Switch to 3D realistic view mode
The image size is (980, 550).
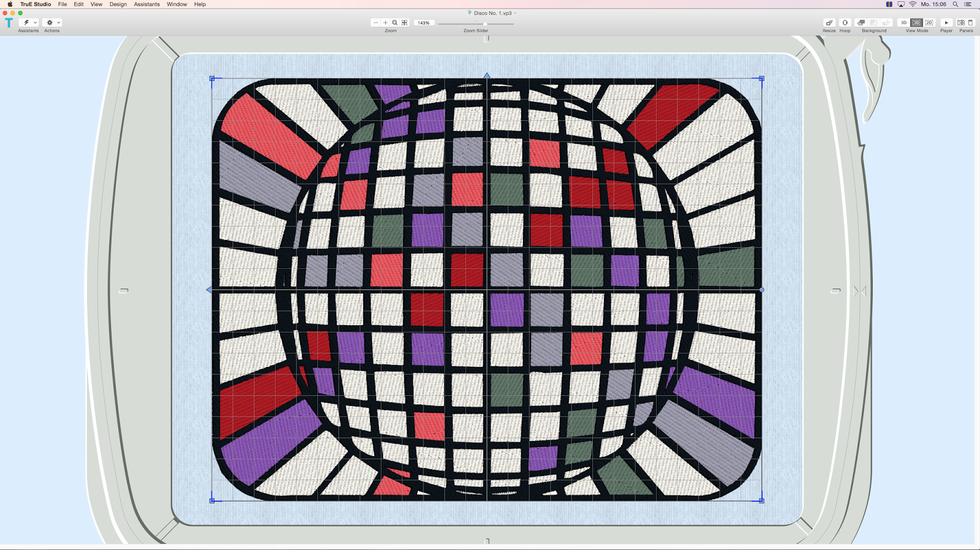click(916, 23)
